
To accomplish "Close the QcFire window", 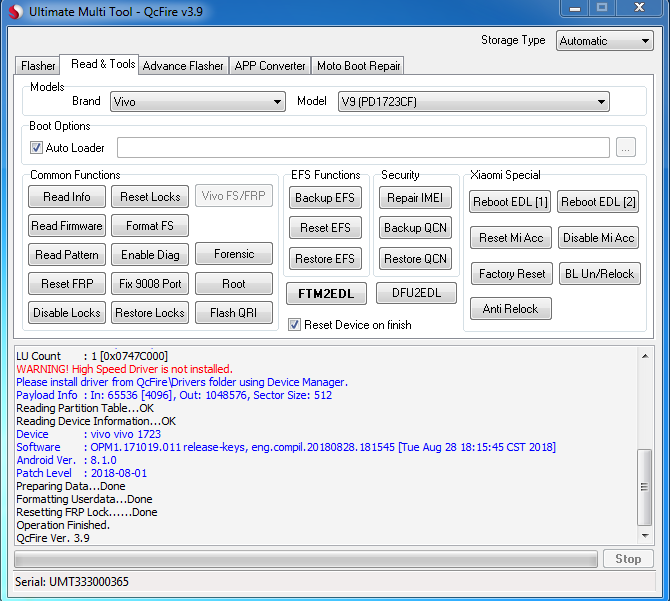I will click(x=639, y=8).
